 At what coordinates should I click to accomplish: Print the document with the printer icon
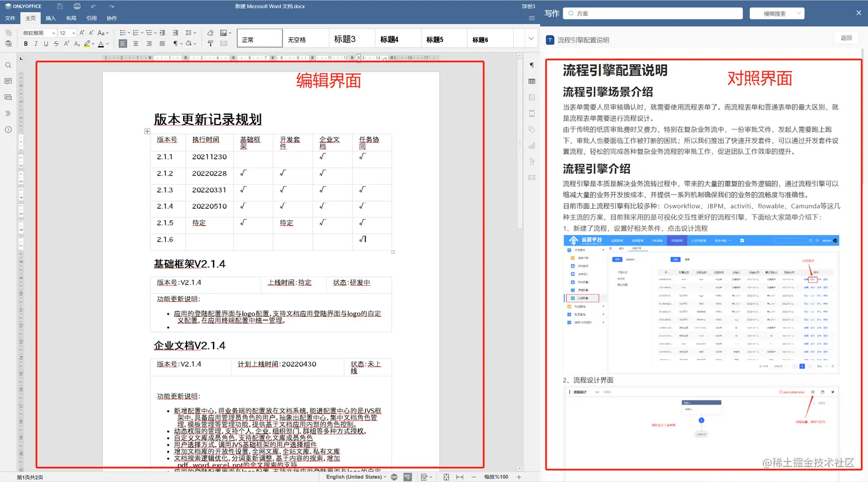tap(77, 6)
